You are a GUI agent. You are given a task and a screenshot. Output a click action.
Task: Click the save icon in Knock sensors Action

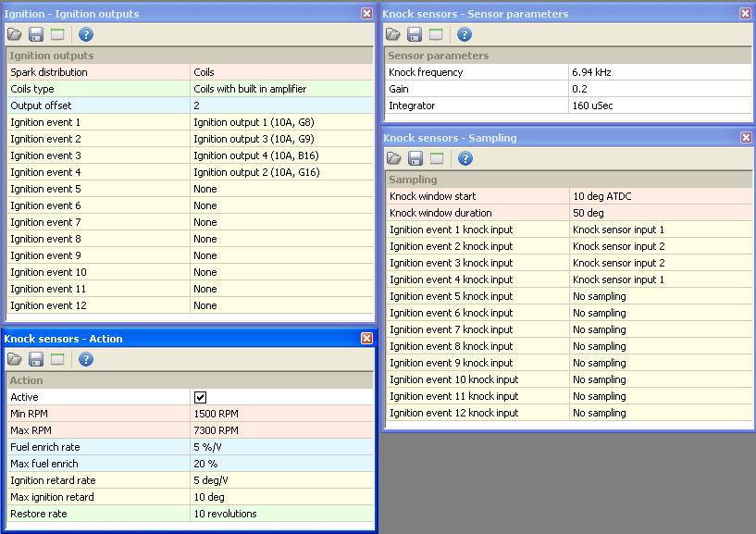(36, 360)
